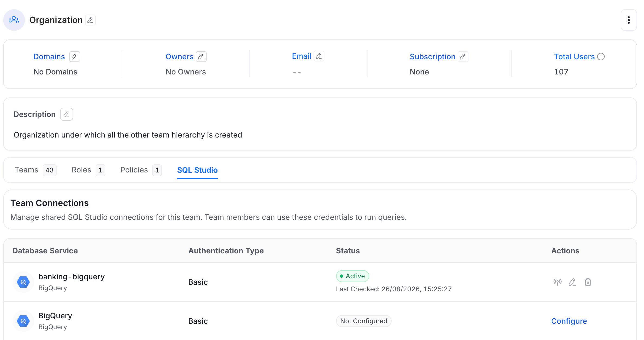Switch to the Policies tab
644x340 pixels.
pos(141,170)
